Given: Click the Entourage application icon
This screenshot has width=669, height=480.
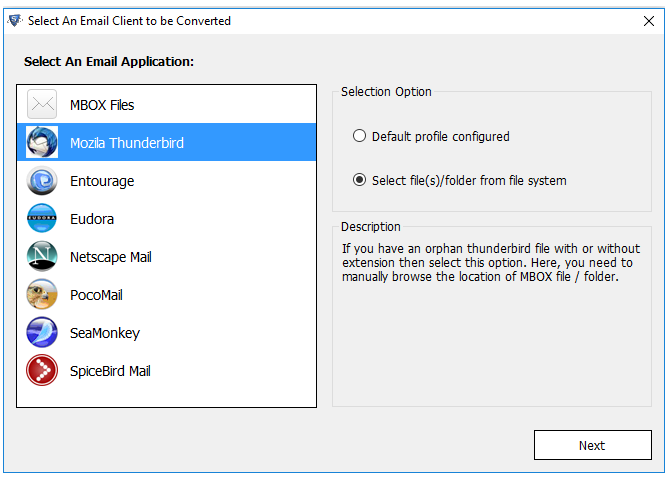Looking at the screenshot, I should [42, 180].
